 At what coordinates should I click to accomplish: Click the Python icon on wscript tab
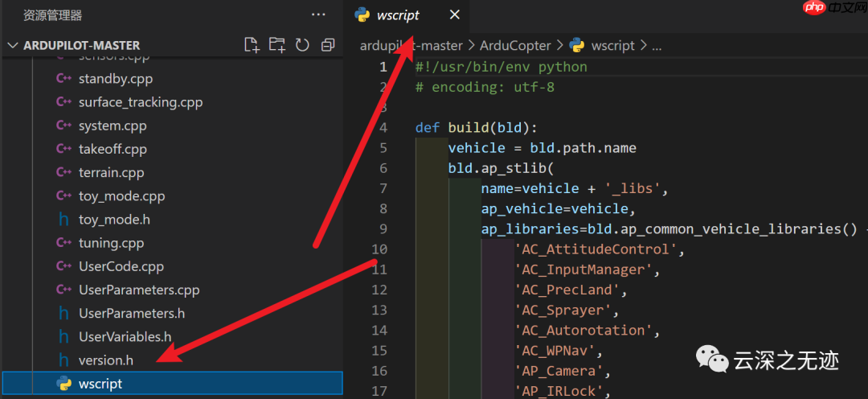click(x=362, y=15)
